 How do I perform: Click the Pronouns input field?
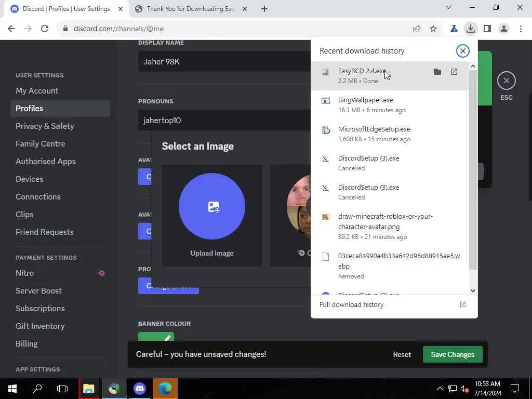224,120
